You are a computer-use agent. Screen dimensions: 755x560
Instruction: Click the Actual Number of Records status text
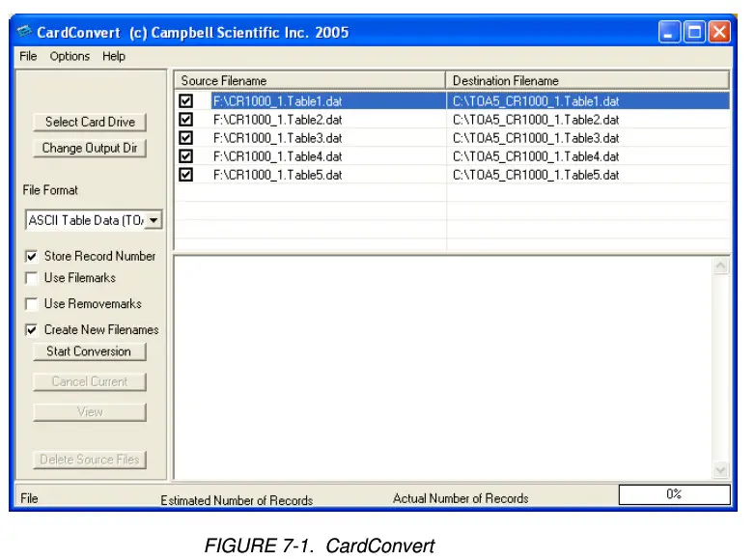coord(461,498)
